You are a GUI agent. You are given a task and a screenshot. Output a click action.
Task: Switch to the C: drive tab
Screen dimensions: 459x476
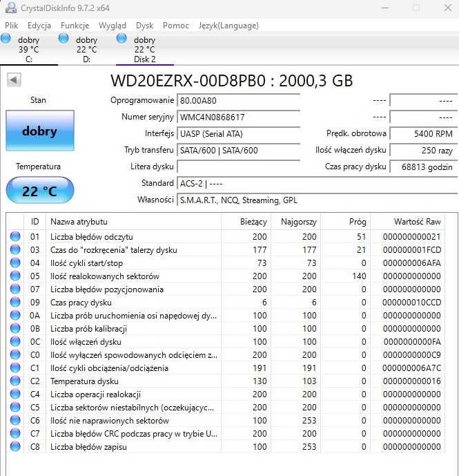29,49
